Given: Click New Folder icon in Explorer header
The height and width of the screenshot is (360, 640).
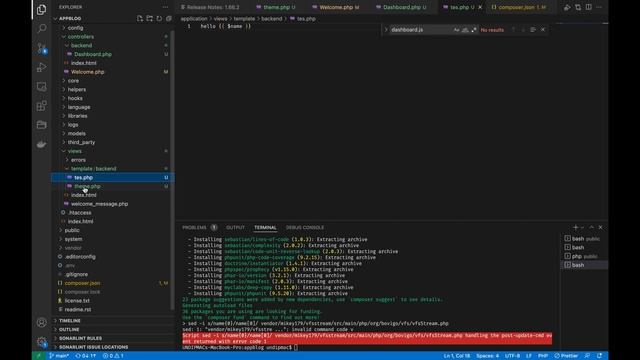Looking at the screenshot, I should coord(149,18).
